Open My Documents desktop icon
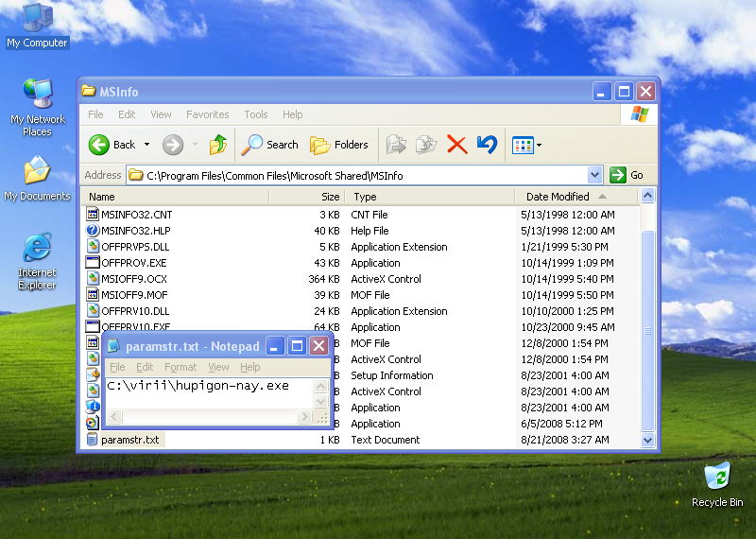Screen dimensions: 756x539 37,179
